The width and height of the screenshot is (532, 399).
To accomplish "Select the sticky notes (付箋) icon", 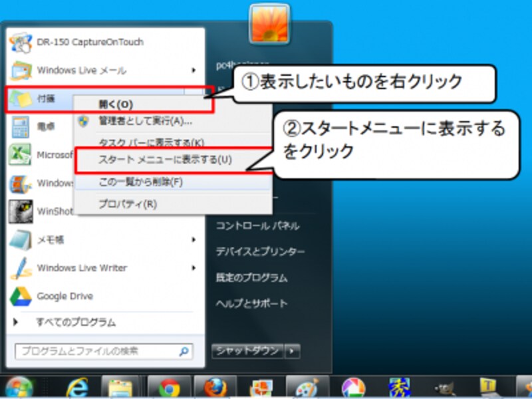I will [x=21, y=98].
